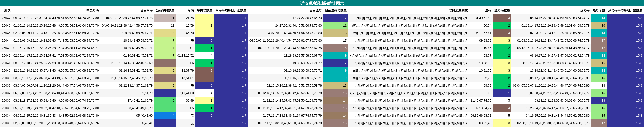
Task: Select cold code cell 02,14,15,52
Action: click(186, 55)
